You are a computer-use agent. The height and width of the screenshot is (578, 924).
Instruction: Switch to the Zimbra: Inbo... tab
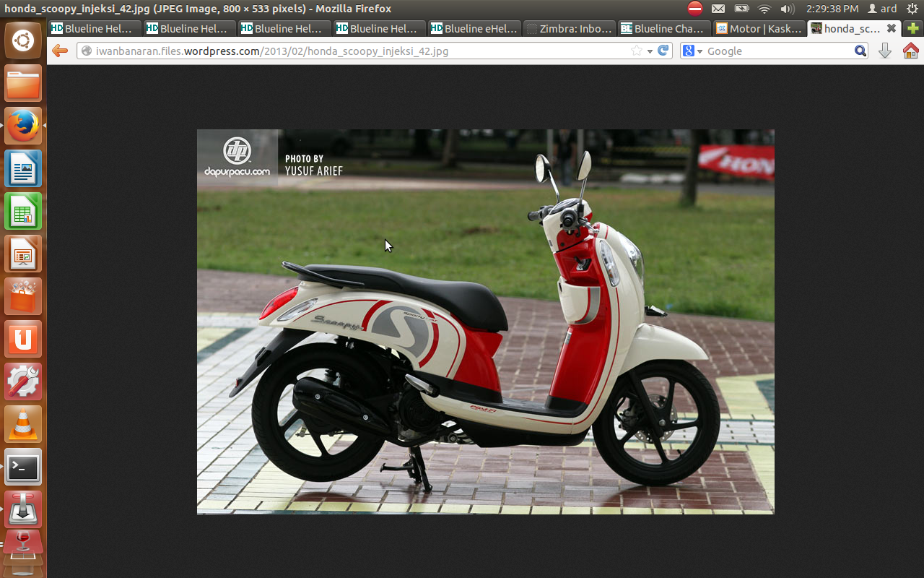coord(570,28)
